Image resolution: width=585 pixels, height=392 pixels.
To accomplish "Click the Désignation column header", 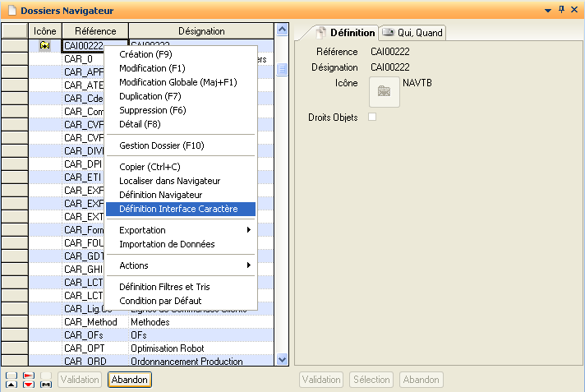I will 200,31.
